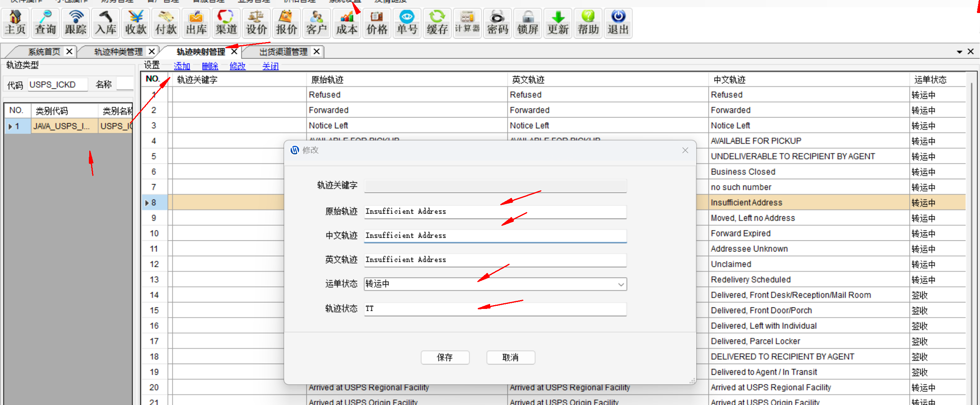The height and width of the screenshot is (405, 980).
Task: Open the 查询 search toolbar icon
Action: click(x=46, y=23)
